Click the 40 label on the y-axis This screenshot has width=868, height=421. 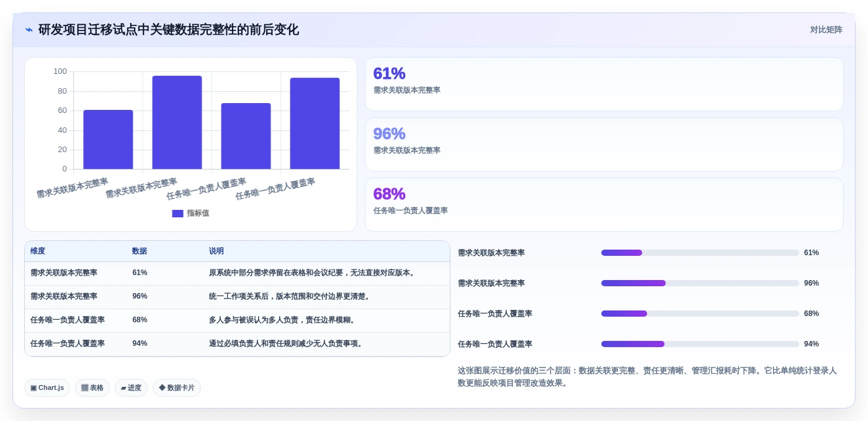click(x=62, y=130)
